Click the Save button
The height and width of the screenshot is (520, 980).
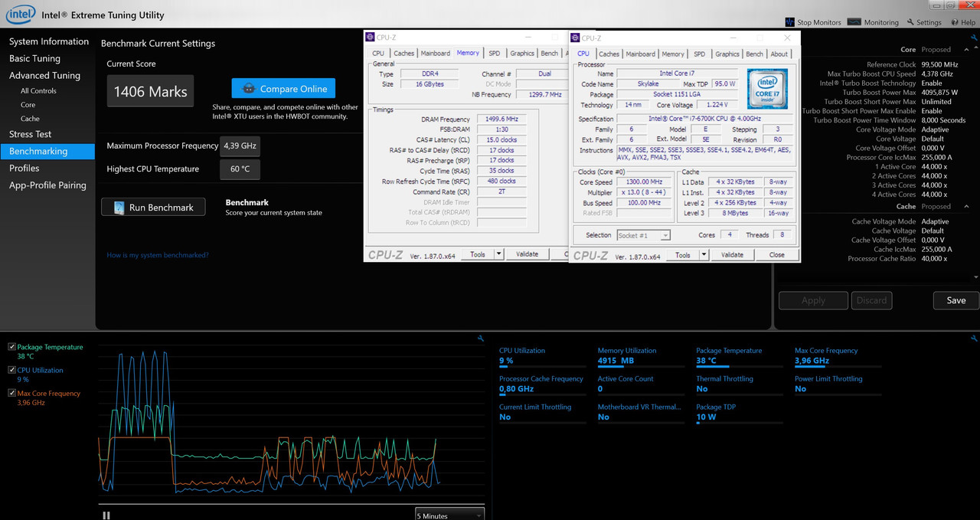click(955, 300)
